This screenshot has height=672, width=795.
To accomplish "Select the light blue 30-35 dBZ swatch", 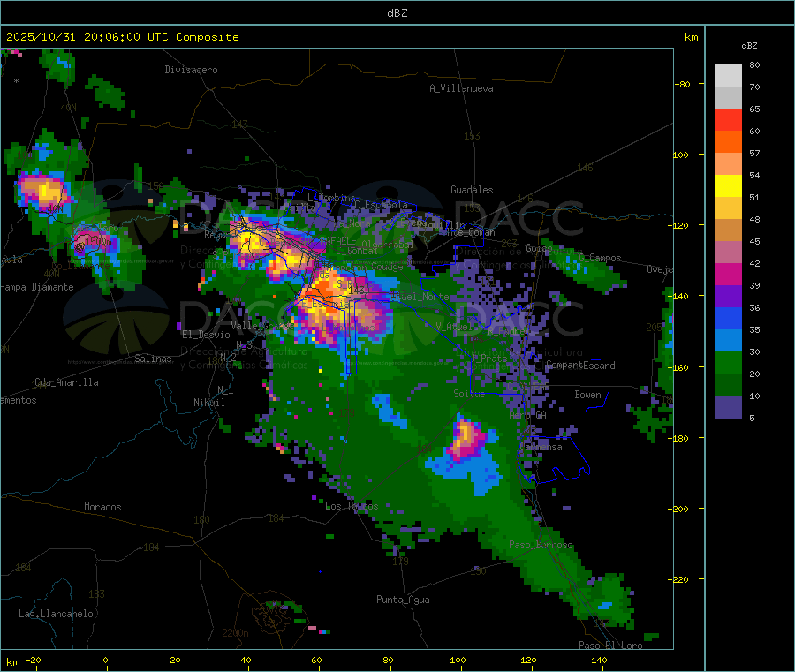I will [728, 341].
